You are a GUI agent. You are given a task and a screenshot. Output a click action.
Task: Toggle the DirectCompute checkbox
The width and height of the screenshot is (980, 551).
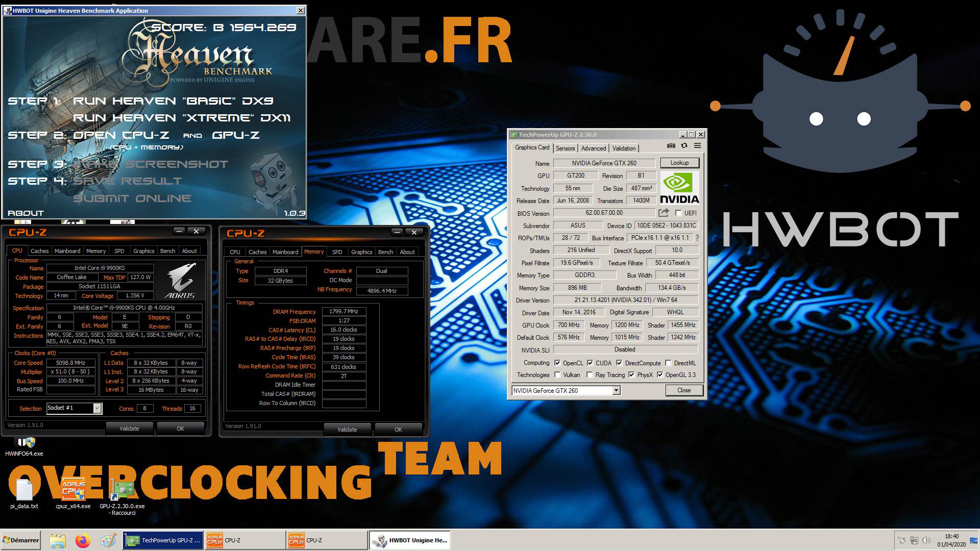click(x=619, y=363)
